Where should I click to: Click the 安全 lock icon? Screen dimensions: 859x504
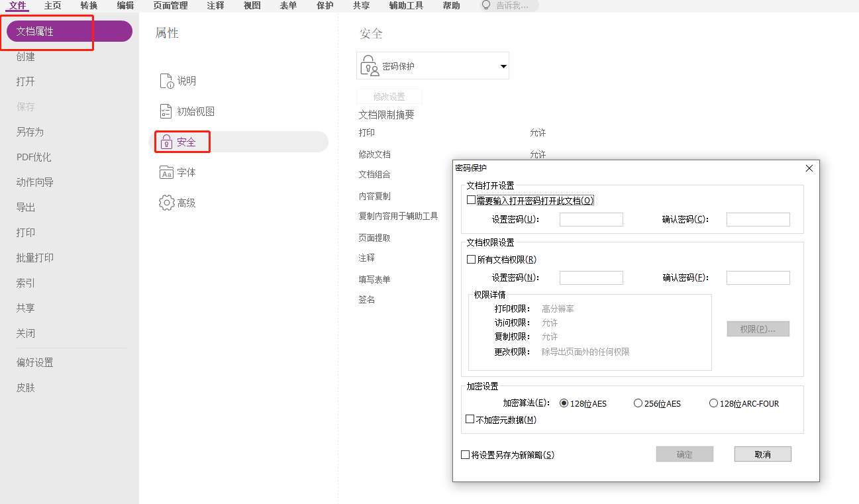tap(166, 142)
